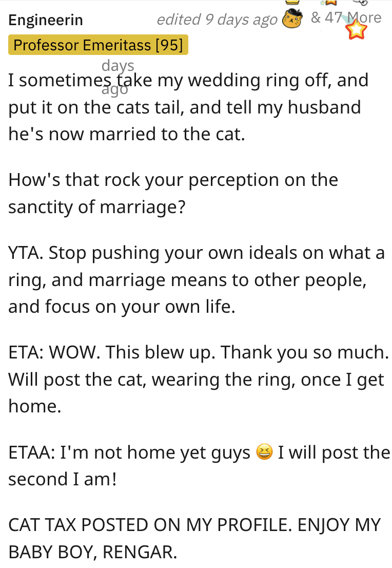Click the Professor Emeritass [95] flair
The width and height of the screenshot is (392, 568).
click(98, 45)
